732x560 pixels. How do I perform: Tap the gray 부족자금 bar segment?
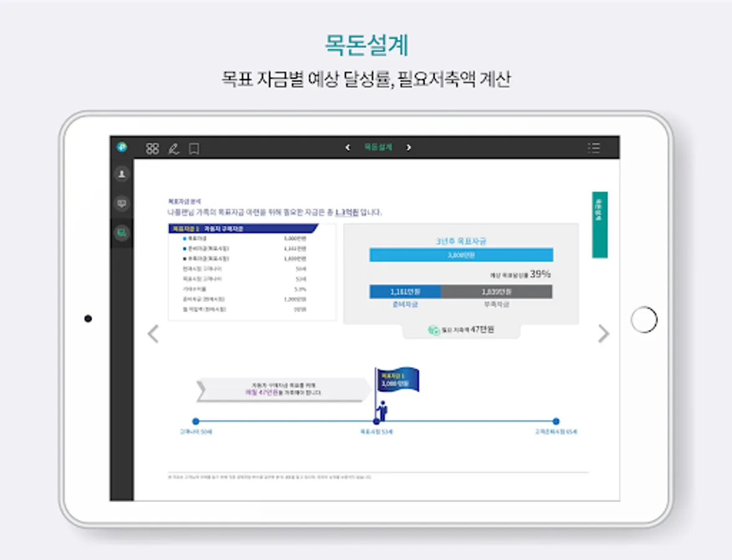pyautogui.click(x=497, y=292)
